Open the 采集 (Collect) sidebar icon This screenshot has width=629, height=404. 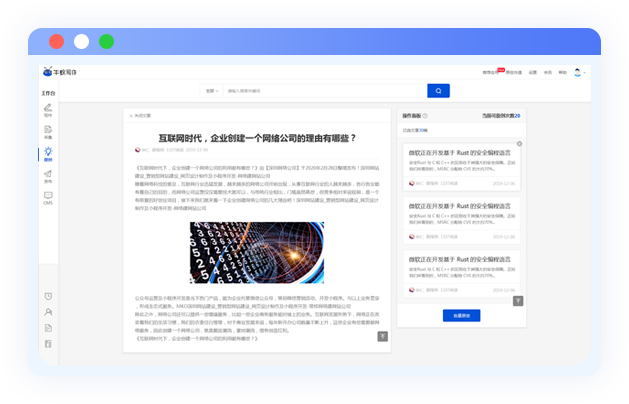(x=48, y=131)
